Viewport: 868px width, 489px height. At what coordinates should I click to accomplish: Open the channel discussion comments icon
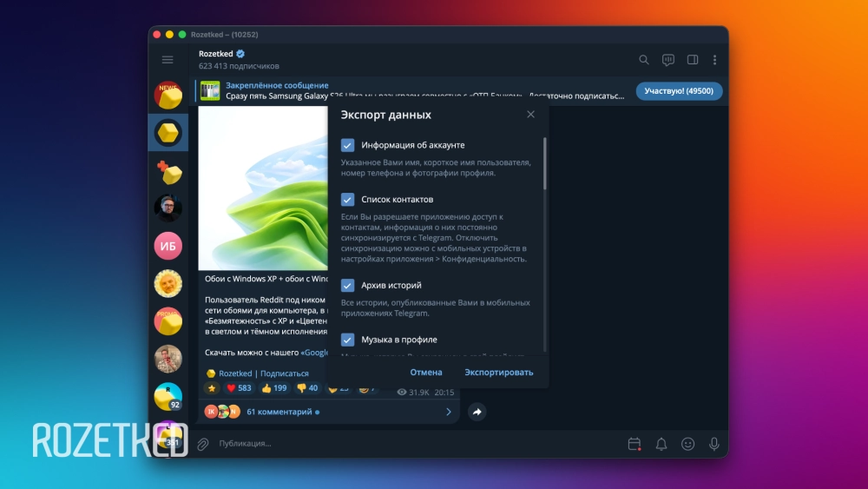pyautogui.click(x=667, y=60)
